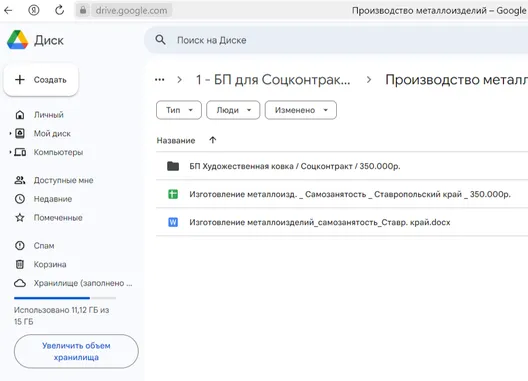Click the browser reload icon
Screen dimensions: 528x381
(60, 10)
